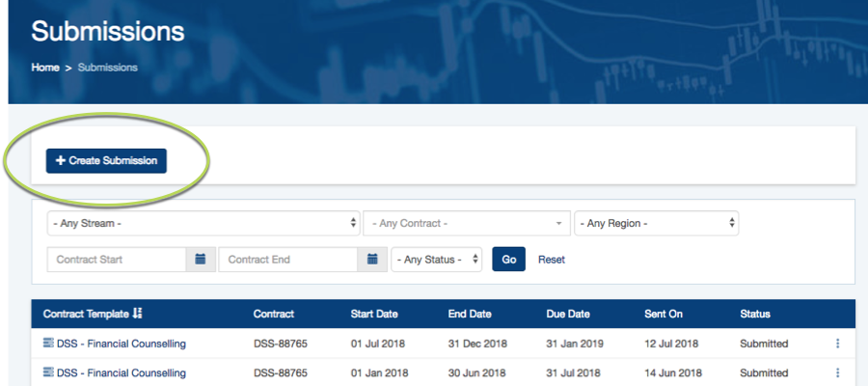This screenshot has height=386, width=868.
Task: Open DSS - Financial Counselling starting 01 Jan 2018
Action: (x=122, y=372)
